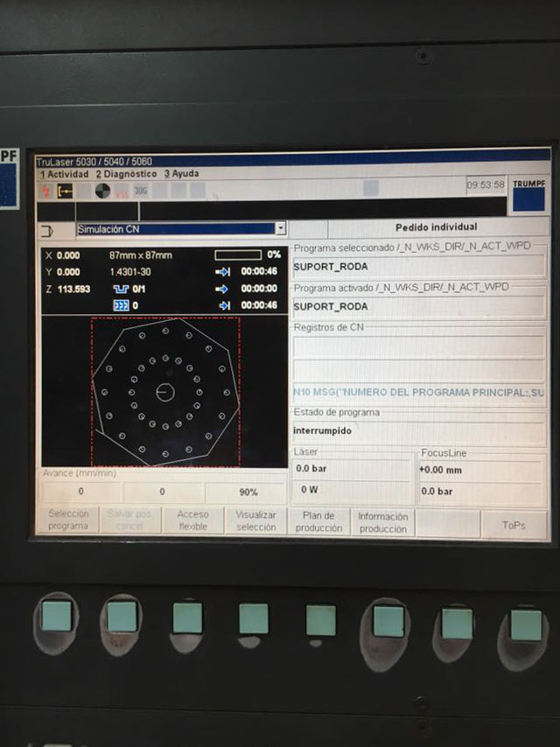The height and width of the screenshot is (747, 560).
Task: Select the Simulación CN combo box field
Action: tap(181, 228)
